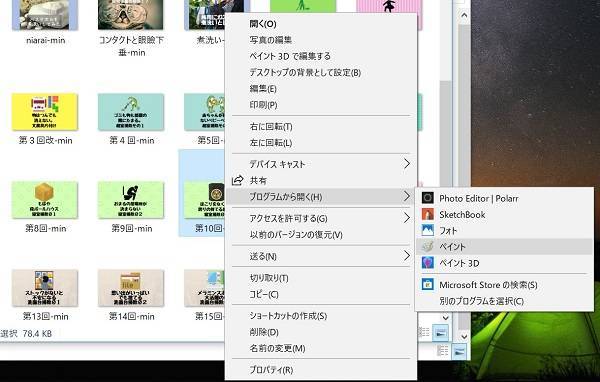Select the 第４回-min image thumbnail
The width and height of the screenshot is (600, 382).
pos(131,112)
